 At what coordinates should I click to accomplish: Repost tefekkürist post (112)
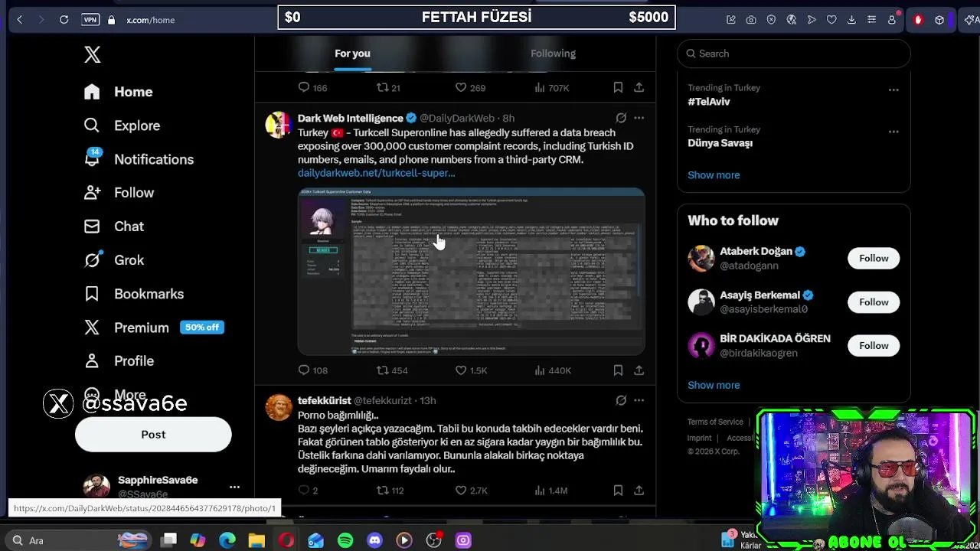tap(390, 491)
